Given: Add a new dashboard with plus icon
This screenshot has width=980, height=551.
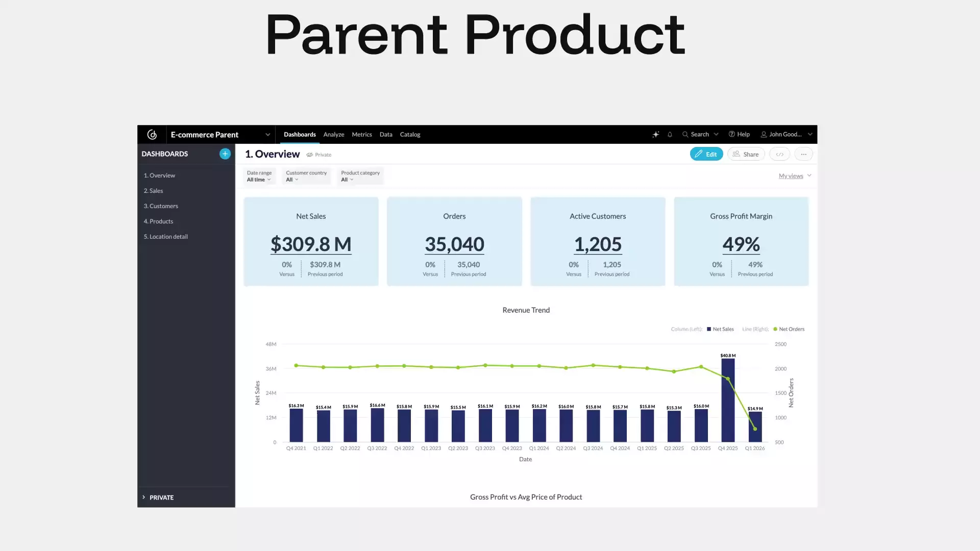Looking at the screenshot, I should click(x=225, y=154).
